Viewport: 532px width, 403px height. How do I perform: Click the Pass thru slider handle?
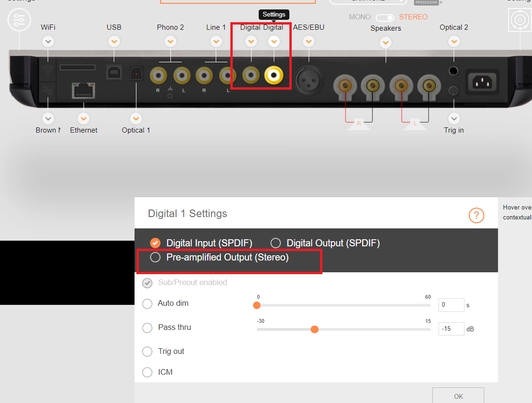tap(314, 329)
